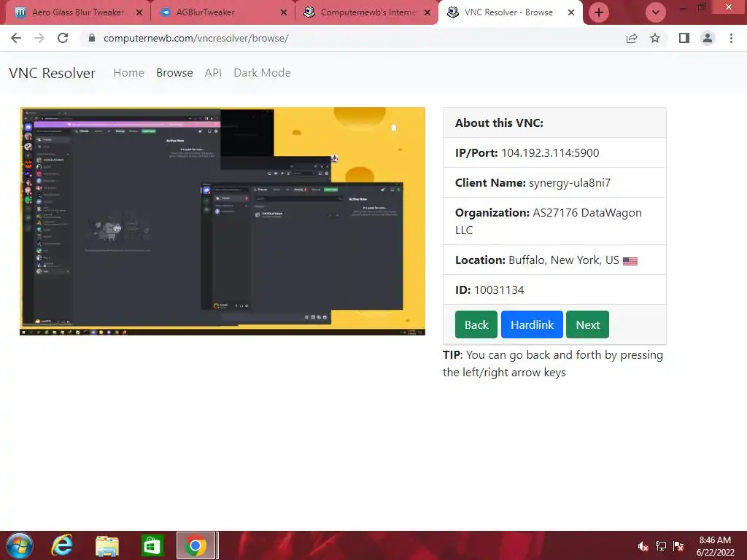Share this page via share icon

tap(632, 38)
